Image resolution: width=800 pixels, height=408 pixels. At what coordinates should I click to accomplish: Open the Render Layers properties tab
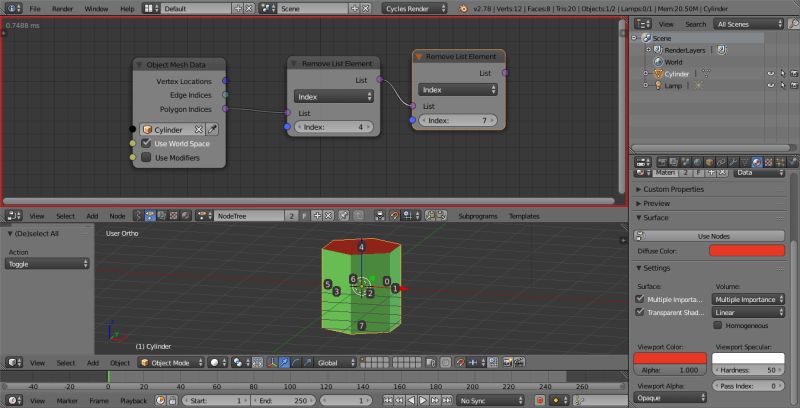[x=674, y=162]
